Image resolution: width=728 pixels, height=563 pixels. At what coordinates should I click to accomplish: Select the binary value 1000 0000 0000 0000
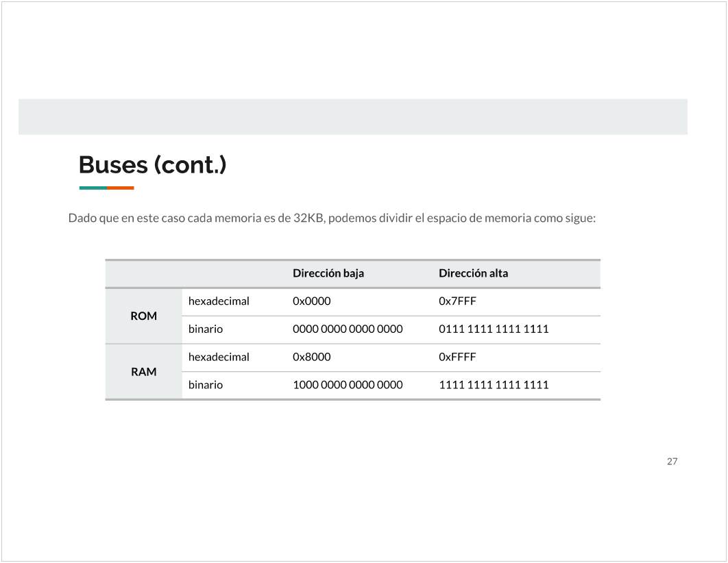tap(348, 385)
